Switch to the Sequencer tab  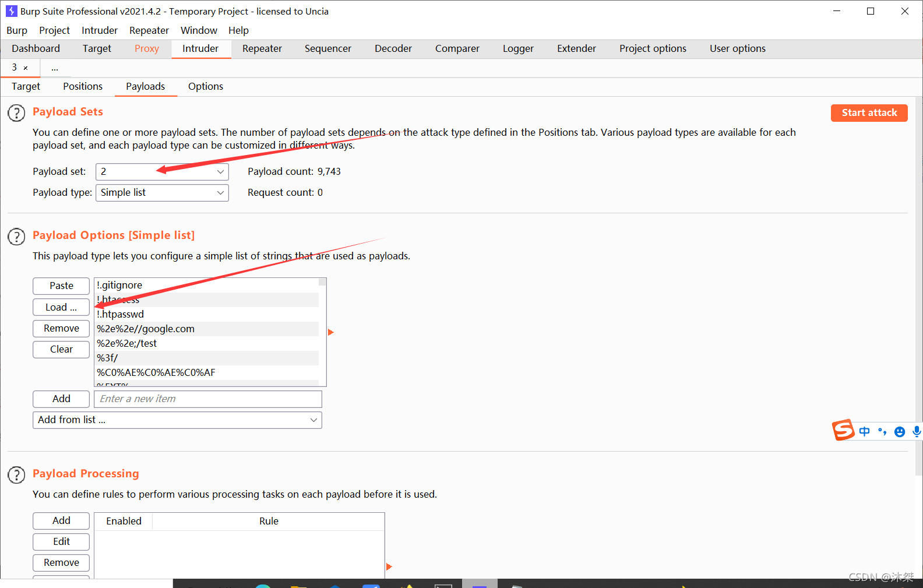click(x=328, y=49)
